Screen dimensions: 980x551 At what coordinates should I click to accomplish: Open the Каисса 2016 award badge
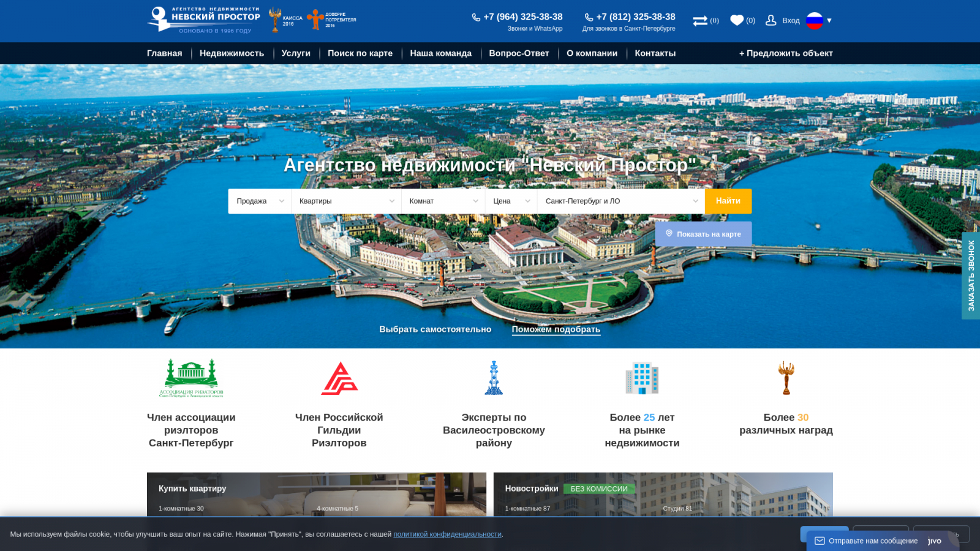point(285,20)
